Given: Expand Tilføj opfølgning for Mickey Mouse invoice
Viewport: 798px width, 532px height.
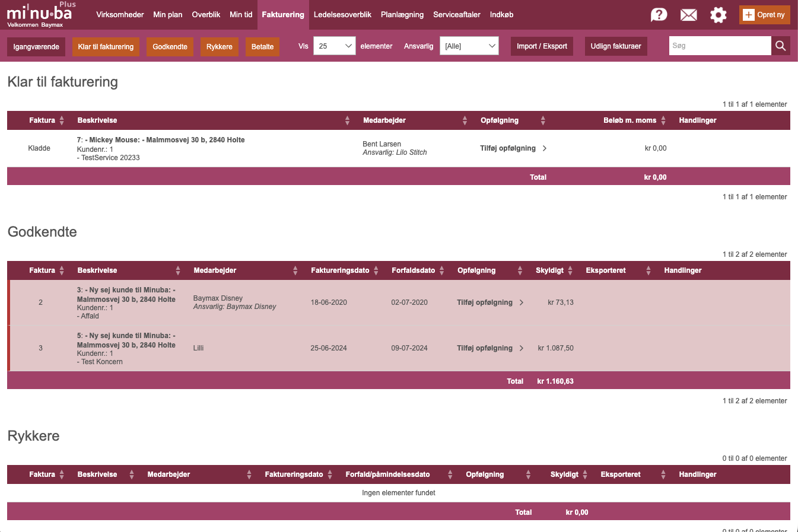Looking at the screenshot, I should 513,148.
